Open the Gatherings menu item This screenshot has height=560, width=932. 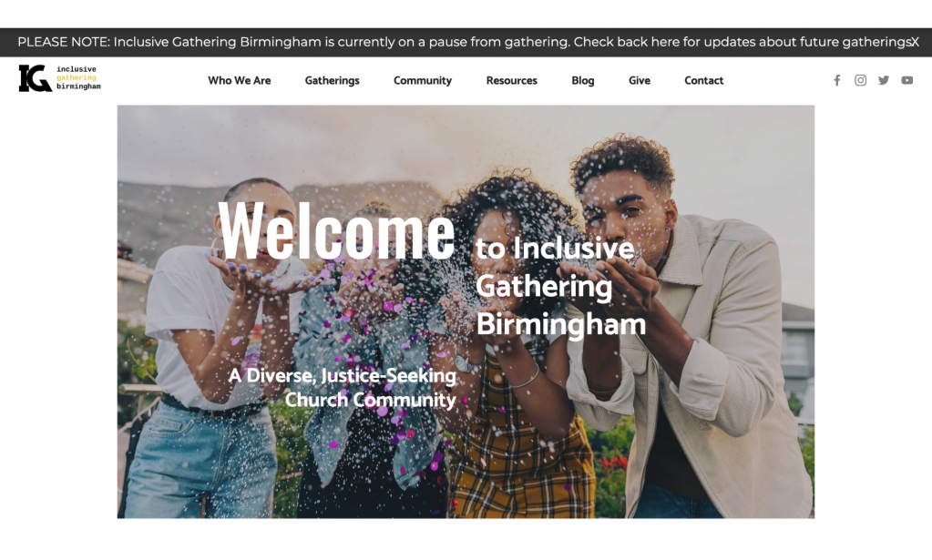coord(333,80)
